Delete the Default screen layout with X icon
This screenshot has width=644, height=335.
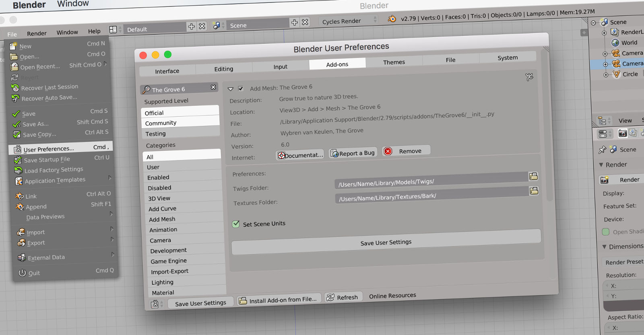[x=202, y=26]
